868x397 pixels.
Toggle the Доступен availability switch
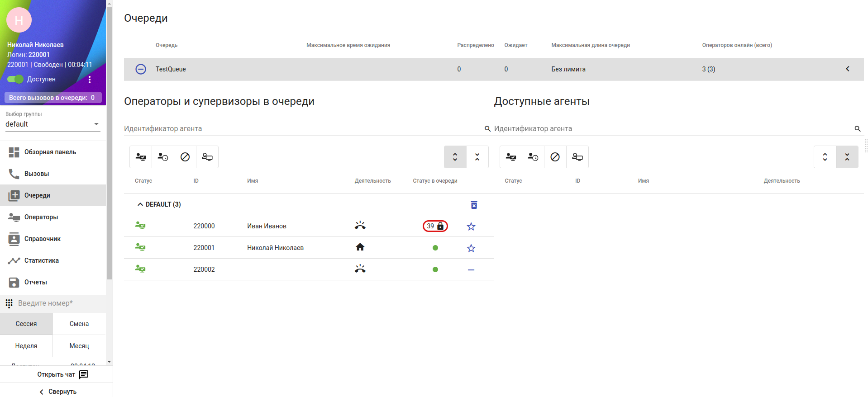15,79
